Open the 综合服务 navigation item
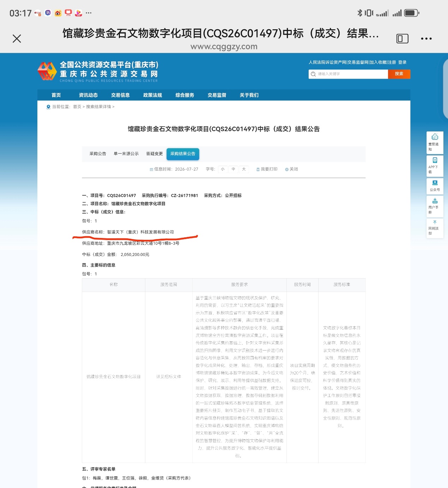The height and width of the screenshot is (488, 448). coord(185,95)
